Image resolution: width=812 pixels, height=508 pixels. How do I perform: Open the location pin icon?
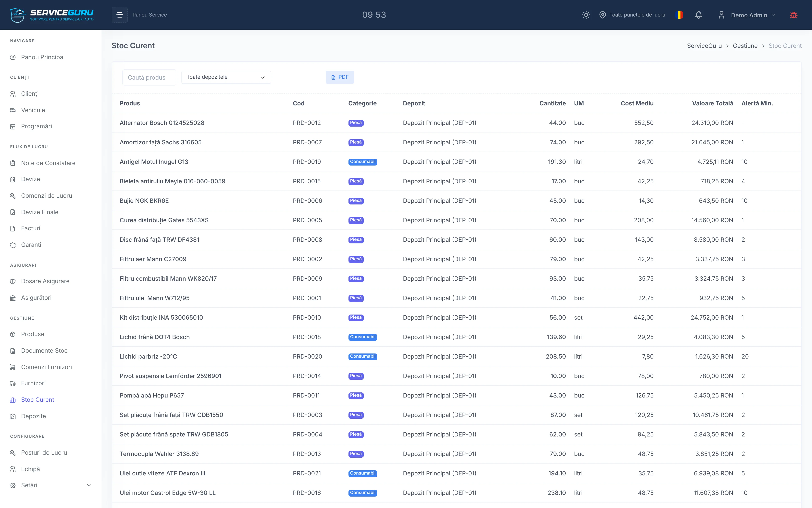tap(602, 15)
